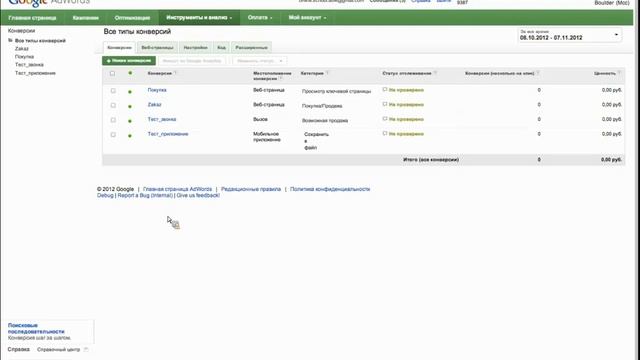The width and height of the screenshot is (640, 360).
Task: Click the green status dot in Тест_приложение row
Action: click(x=130, y=136)
